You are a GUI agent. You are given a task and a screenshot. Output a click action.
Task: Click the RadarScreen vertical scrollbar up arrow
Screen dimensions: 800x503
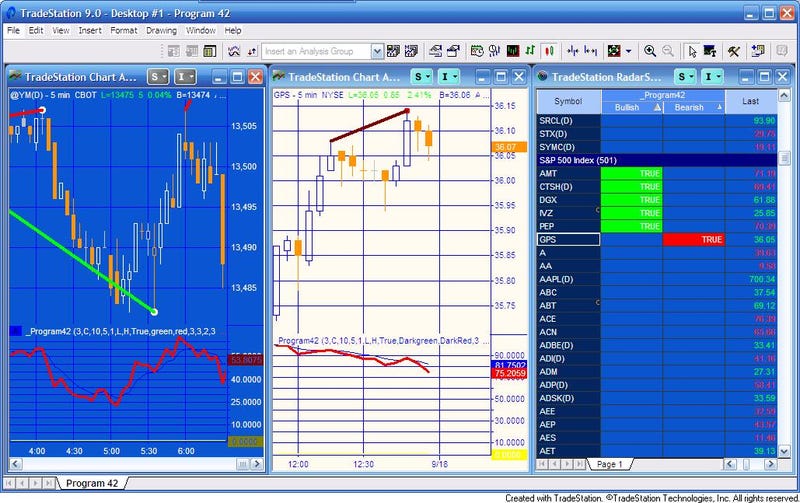coord(784,95)
